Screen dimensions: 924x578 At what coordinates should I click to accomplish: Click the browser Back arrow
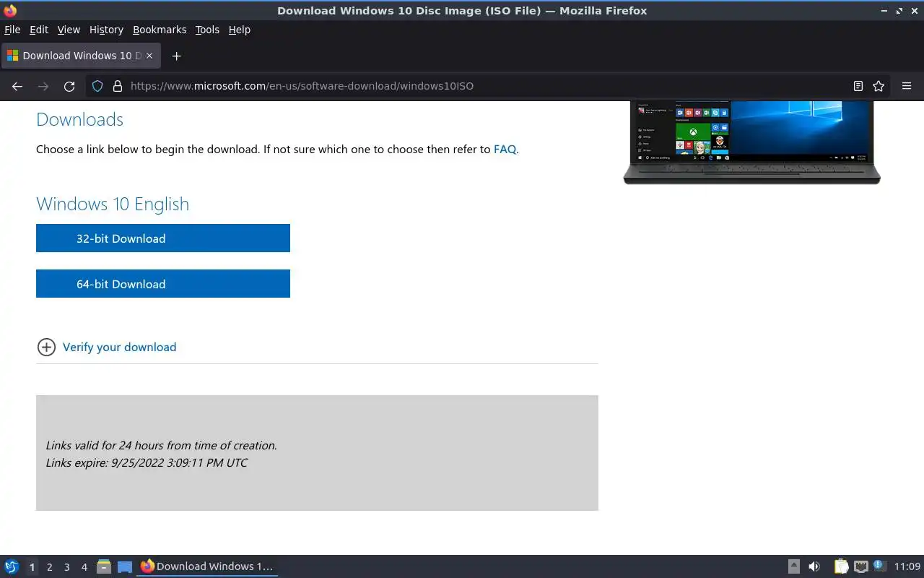[x=17, y=86]
